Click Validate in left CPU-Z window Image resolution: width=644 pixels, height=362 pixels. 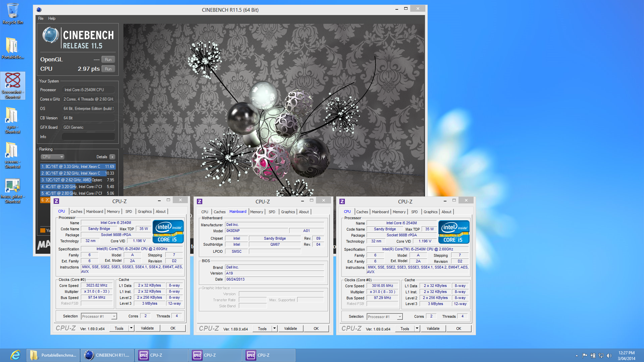coord(147,328)
